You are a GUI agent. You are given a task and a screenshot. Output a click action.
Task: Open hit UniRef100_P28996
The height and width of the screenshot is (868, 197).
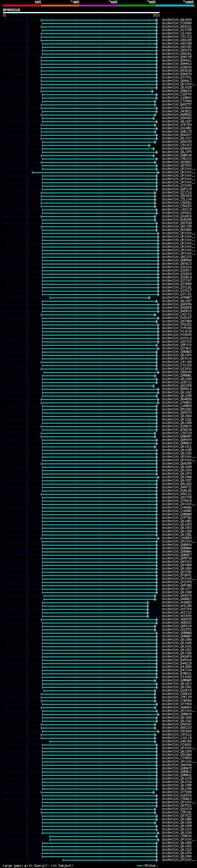(177, 23)
